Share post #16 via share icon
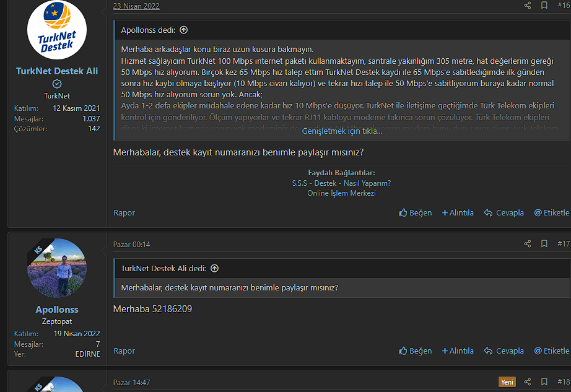Viewport: 571px width, 392px height. coord(527,6)
